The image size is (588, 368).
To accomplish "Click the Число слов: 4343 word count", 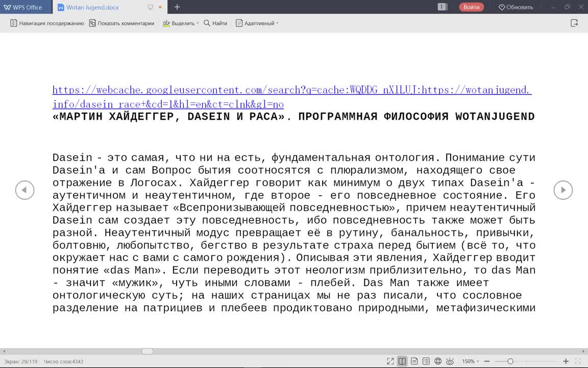I will (x=63, y=362).
